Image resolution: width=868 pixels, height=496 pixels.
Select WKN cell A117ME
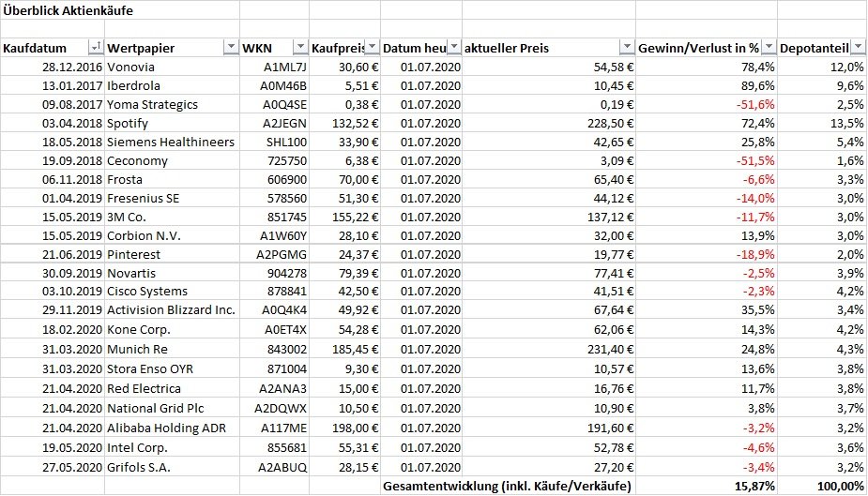tap(275, 428)
